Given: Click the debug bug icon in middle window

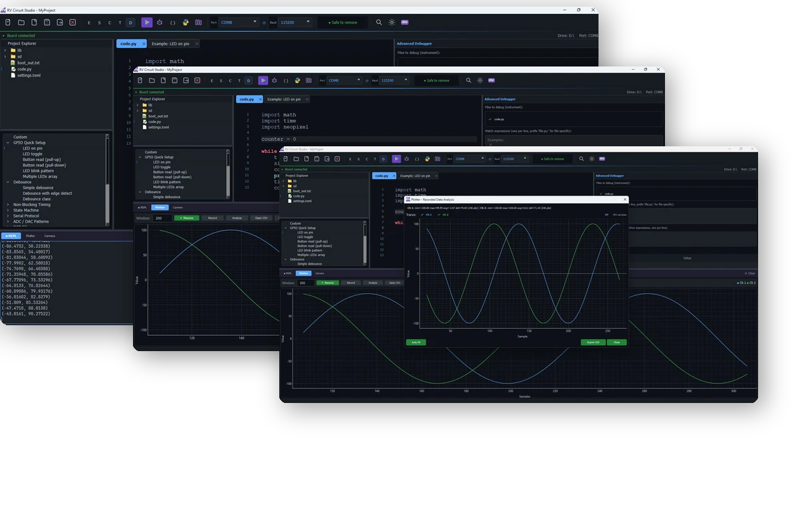Looking at the screenshot, I should [x=275, y=80].
